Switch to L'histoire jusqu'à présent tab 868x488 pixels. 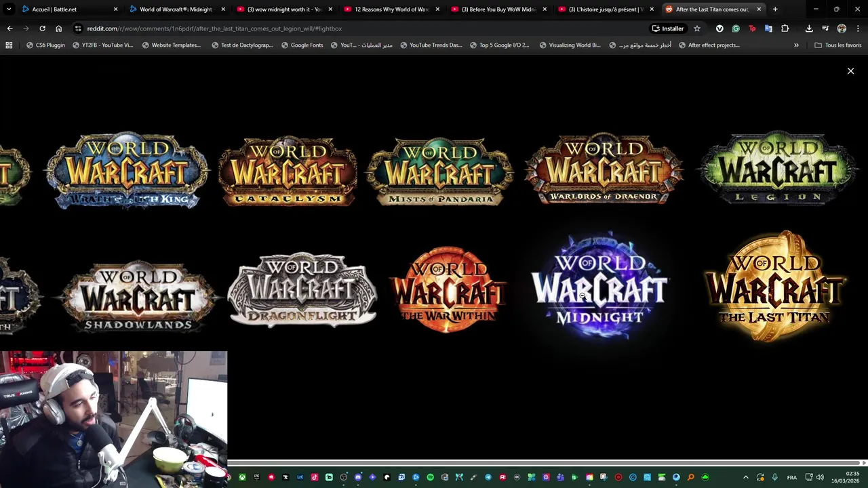(x=606, y=9)
